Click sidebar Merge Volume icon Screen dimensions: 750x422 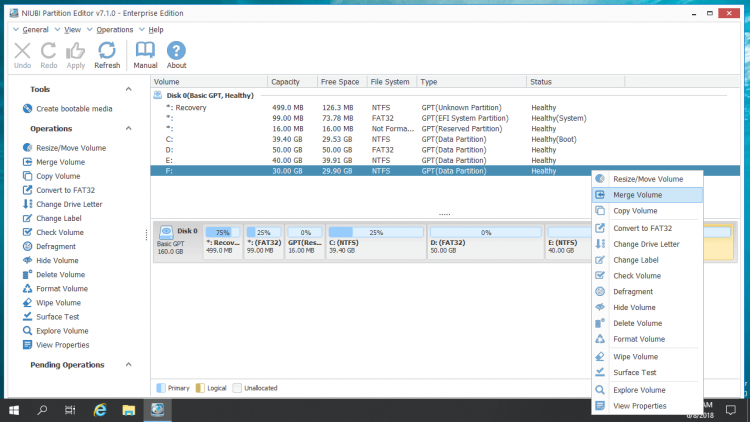tap(27, 162)
